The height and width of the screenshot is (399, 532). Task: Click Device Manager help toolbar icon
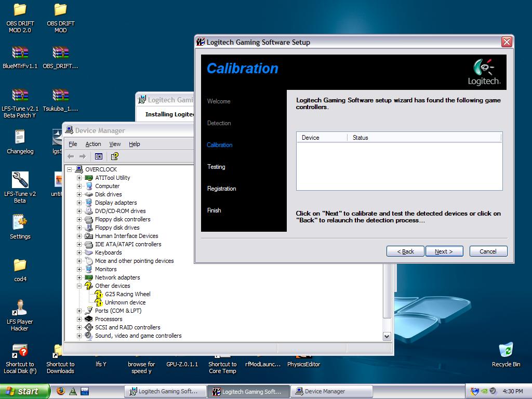pyautogui.click(x=115, y=156)
